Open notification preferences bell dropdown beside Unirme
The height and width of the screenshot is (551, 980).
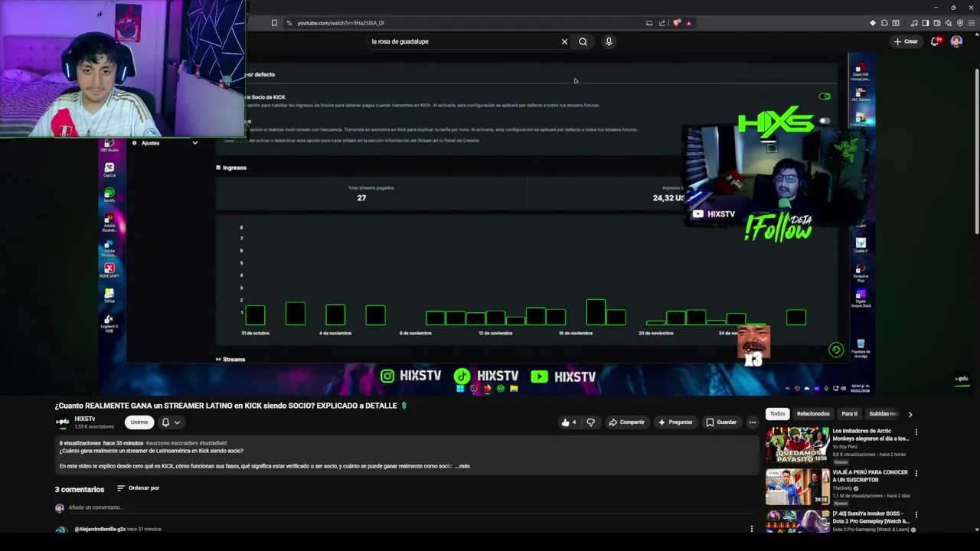171,422
